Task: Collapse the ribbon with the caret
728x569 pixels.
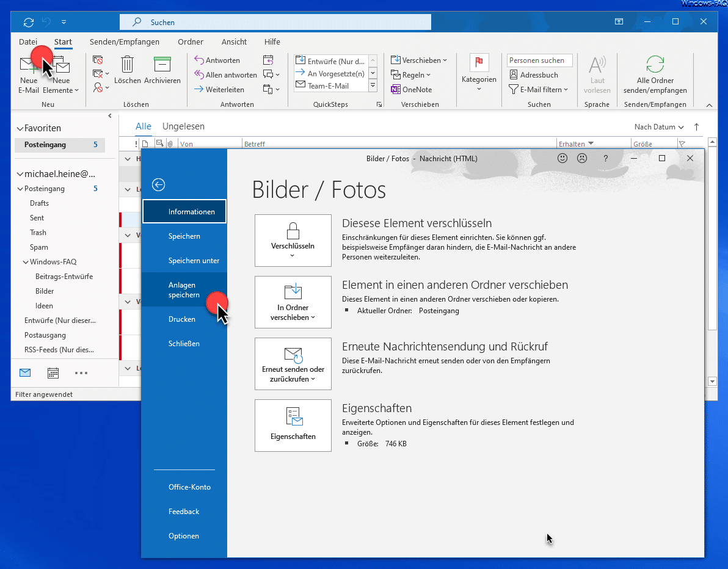Action: pos(709,106)
